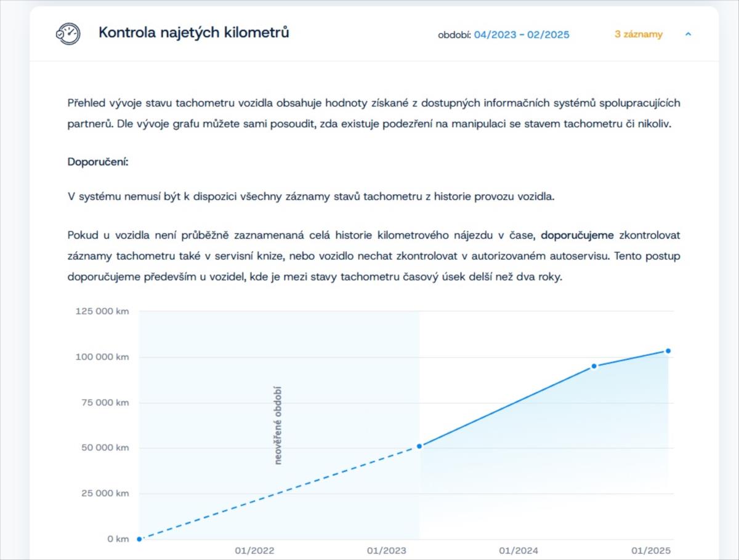
Task: Click the 01/2025 x-axis label
Action: pyautogui.click(x=650, y=551)
